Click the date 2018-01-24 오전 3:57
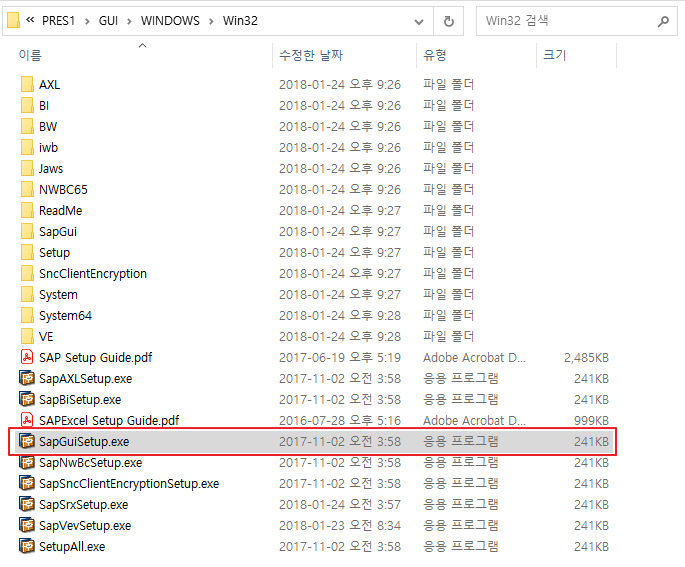 (340, 505)
